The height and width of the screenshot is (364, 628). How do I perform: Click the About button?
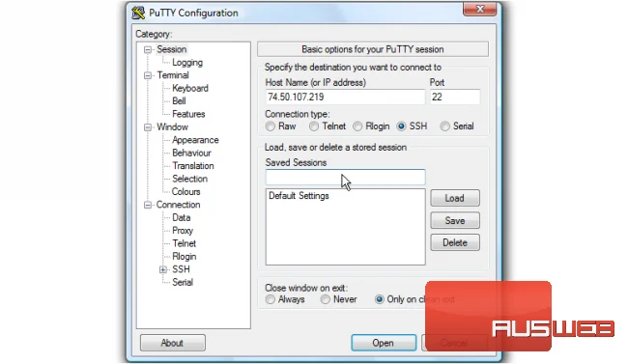pos(173,343)
